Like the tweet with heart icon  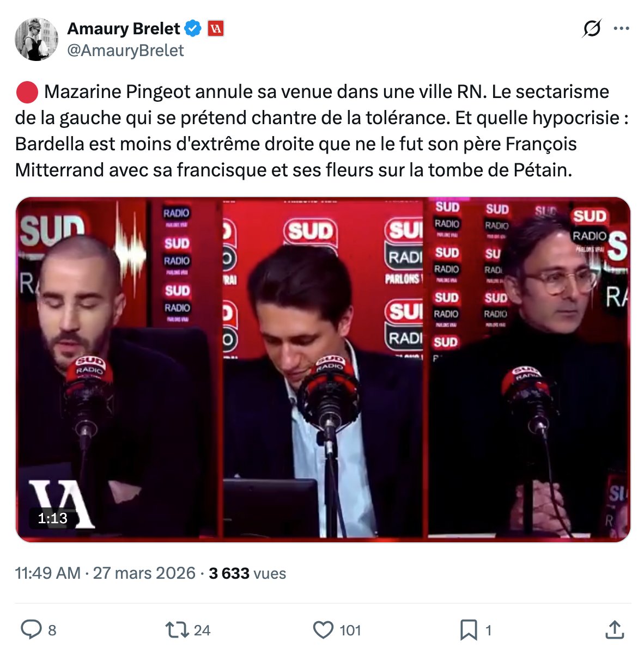pyautogui.click(x=323, y=629)
